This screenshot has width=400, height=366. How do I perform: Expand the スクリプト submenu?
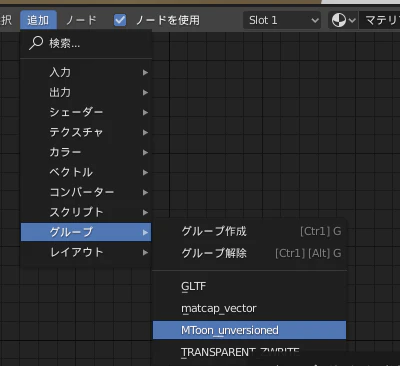(86, 212)
